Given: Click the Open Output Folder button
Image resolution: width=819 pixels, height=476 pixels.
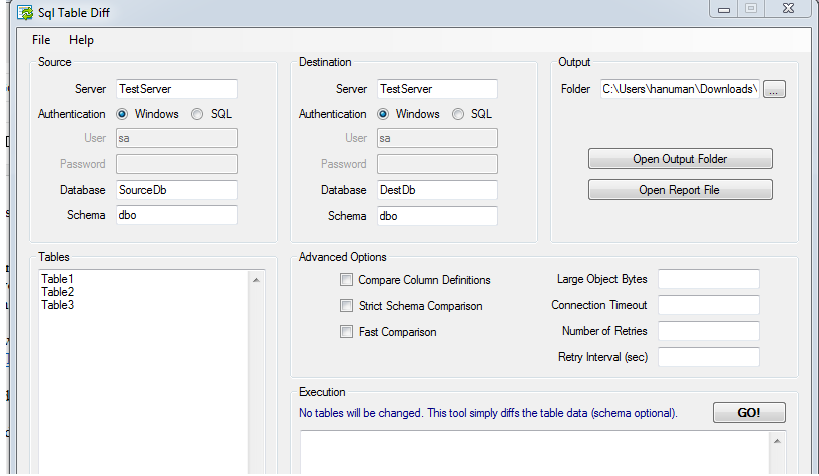Looking at the screenshot, I should coord(680,159).
